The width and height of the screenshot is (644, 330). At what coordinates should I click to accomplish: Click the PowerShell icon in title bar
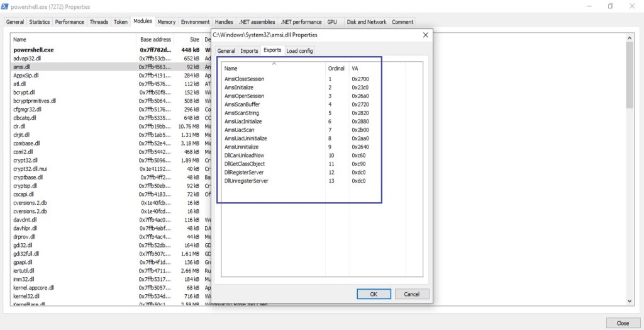tap(6, 6)
